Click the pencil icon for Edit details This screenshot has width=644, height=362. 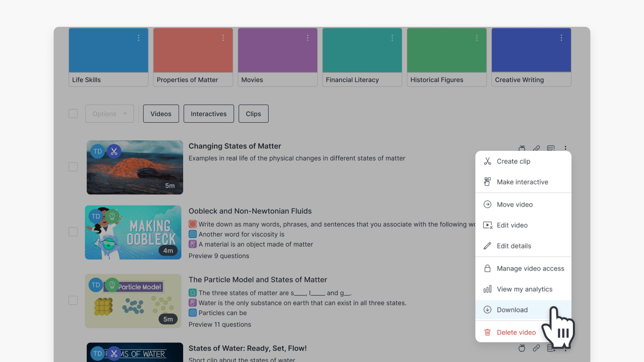click(x=487, y=246)
